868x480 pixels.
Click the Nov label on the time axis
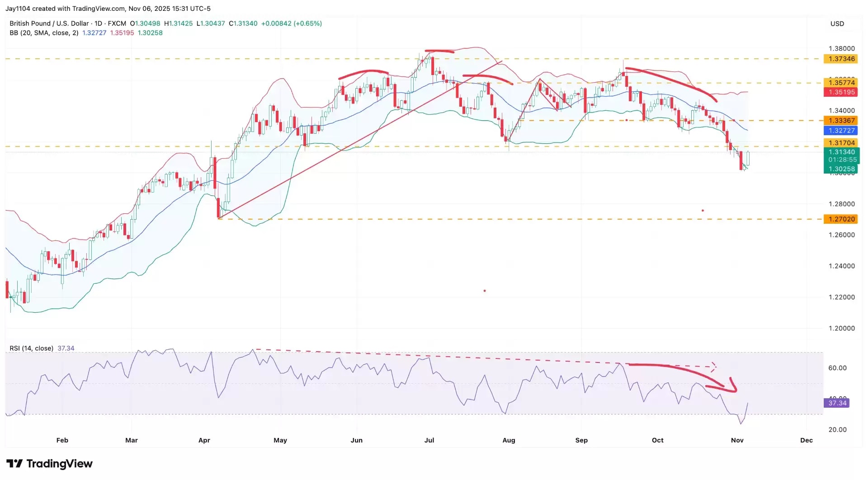737,440
